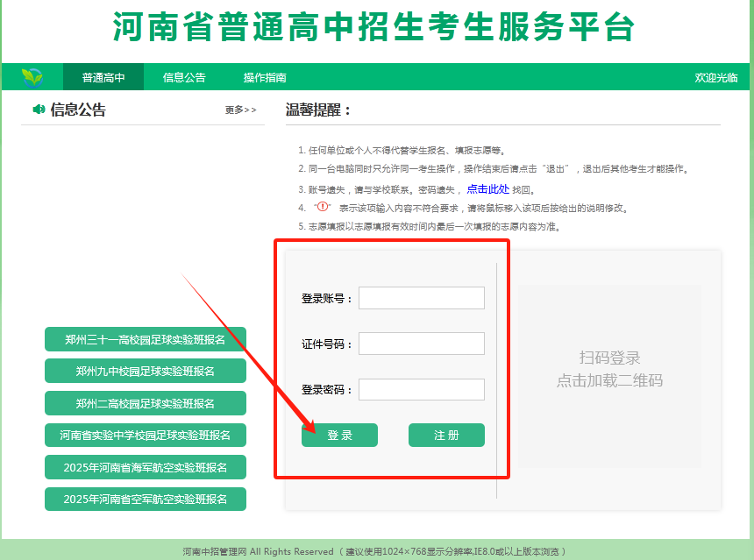The width and height of the screenshot is (754, 560).
Task: Open the 普通高中 navigation tab
Action: pos(103,77)
